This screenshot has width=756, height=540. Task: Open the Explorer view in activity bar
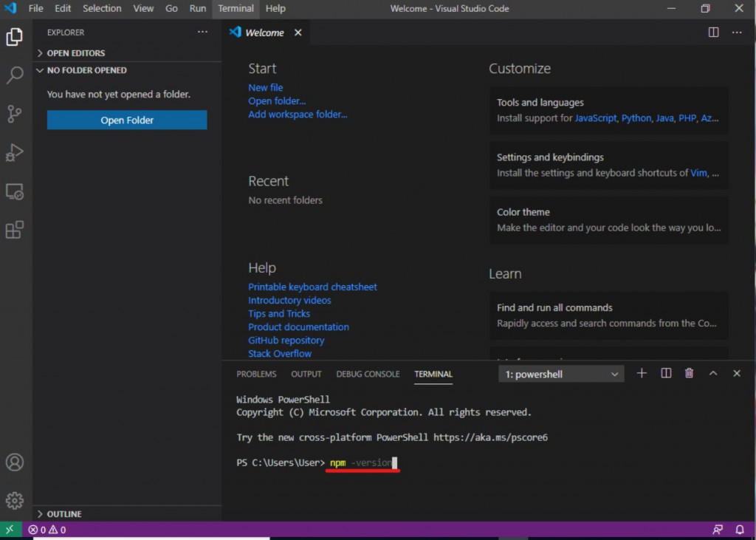(15, 37)
